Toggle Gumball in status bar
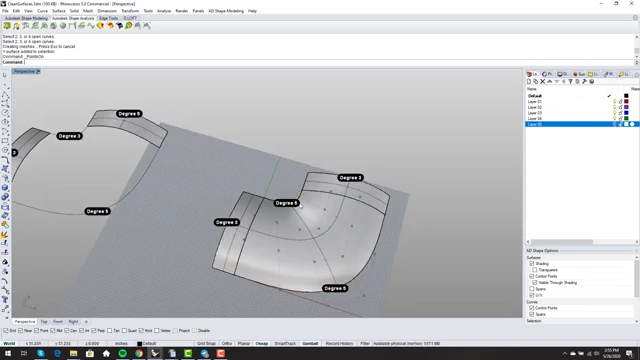 click(x=310, y=344)
